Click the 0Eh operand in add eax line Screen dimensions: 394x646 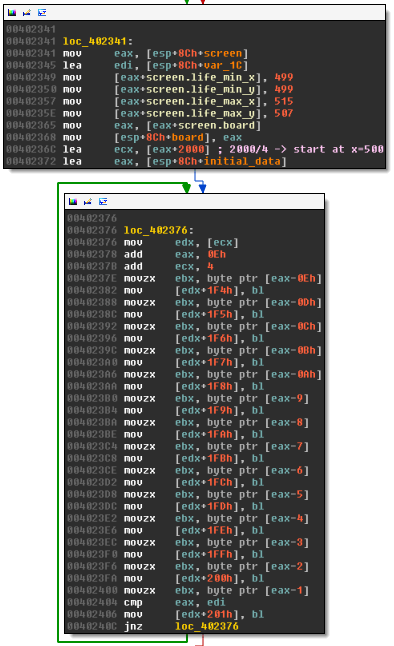[x=217, y=255]
